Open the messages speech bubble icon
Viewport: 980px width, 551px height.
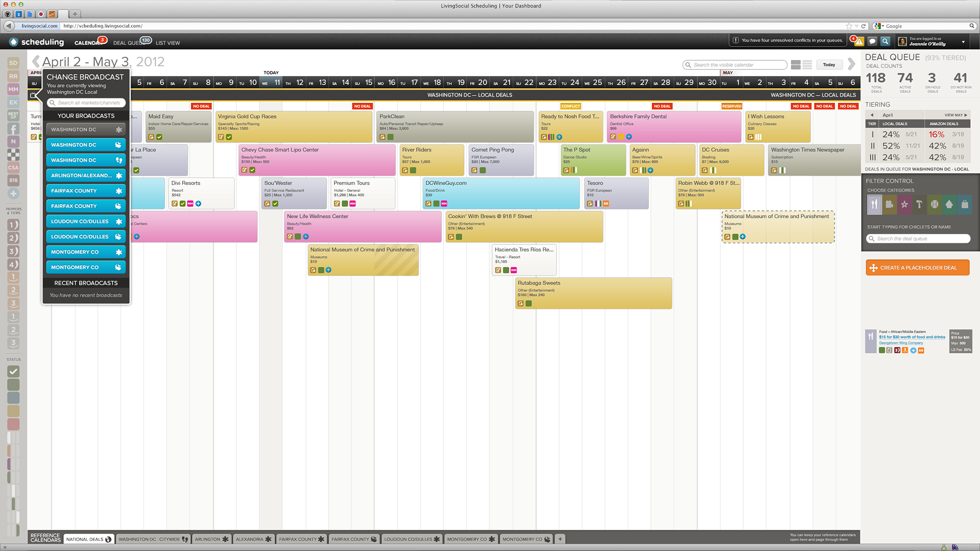(872, 41)
